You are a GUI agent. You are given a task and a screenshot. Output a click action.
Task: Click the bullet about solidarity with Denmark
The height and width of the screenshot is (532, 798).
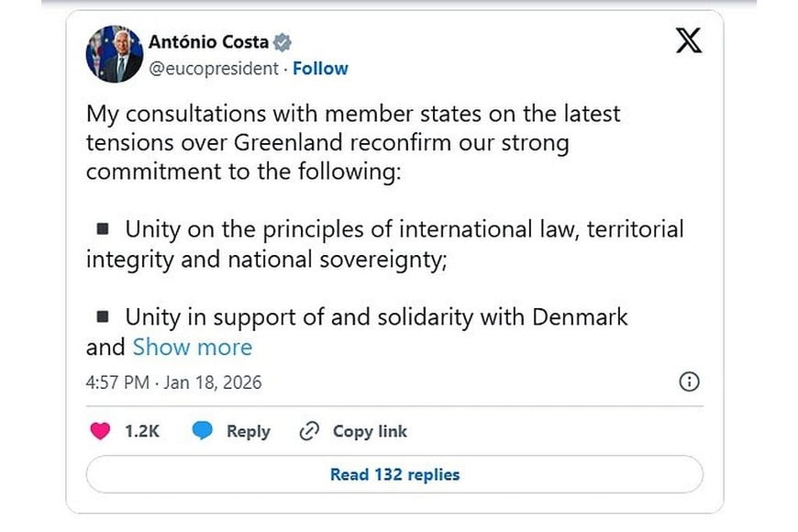(x=376, y=317)
